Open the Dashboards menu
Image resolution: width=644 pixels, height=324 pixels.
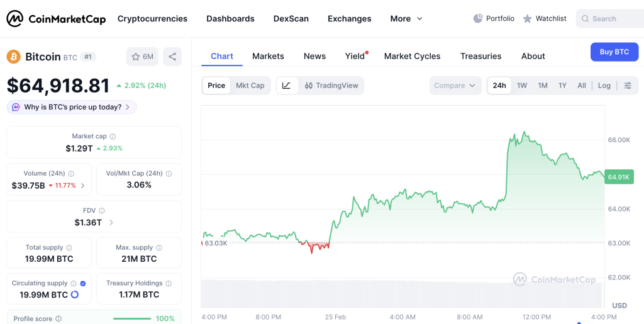pos(230,18)
